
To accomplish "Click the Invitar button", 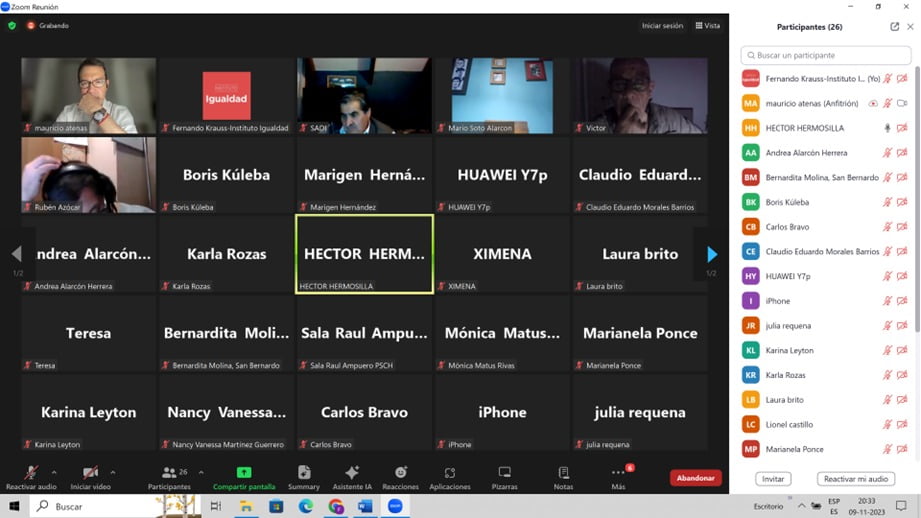I will 773,479.
